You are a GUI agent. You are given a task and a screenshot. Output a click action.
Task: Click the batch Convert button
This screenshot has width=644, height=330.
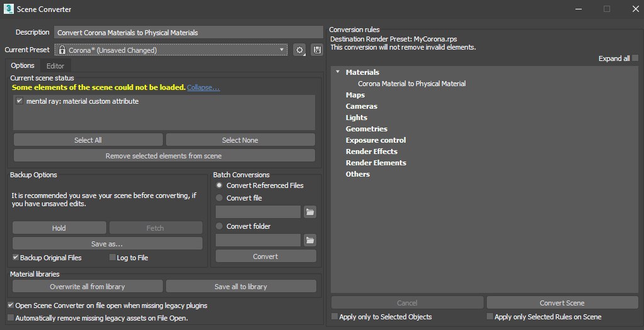(266, 256)
